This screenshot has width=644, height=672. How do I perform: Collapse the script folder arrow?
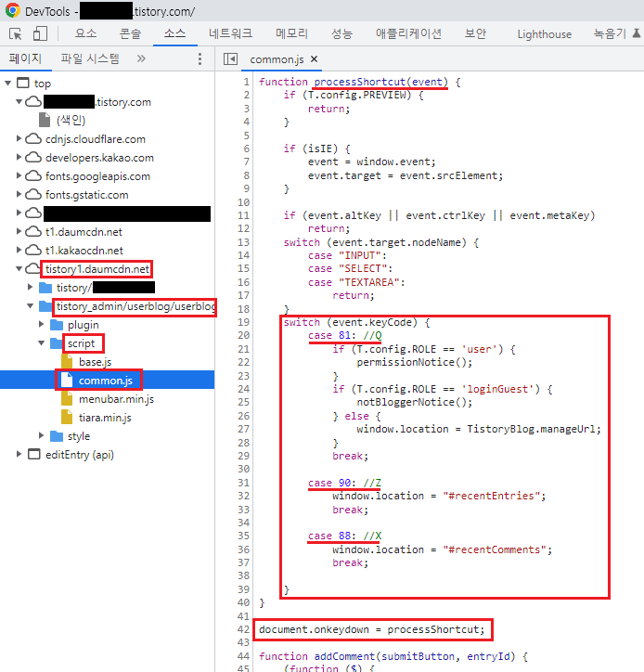pyautogui.click(x=41, y=342)
